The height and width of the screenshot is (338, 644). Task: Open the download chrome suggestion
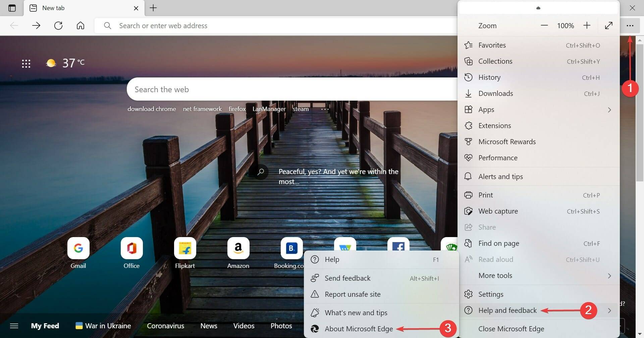pos(152,109)
